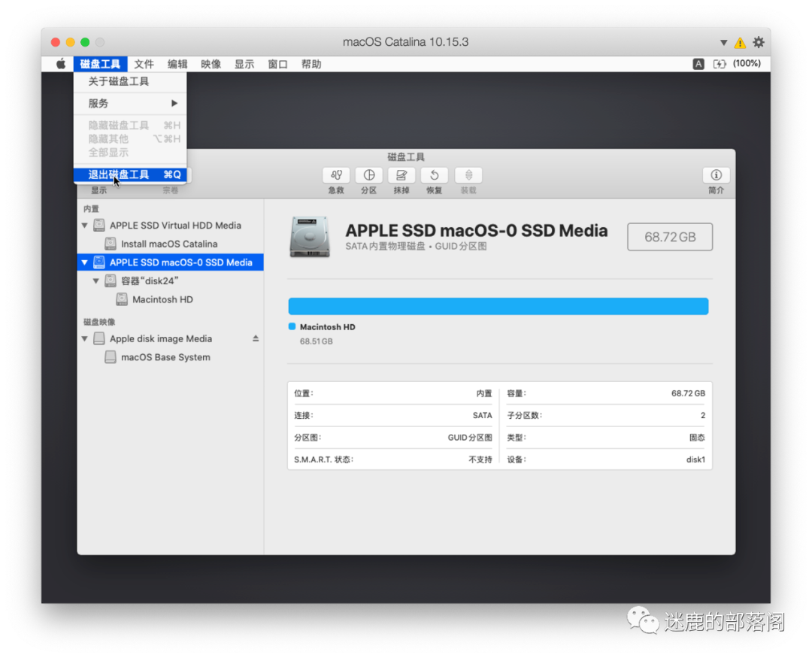Click the Partition (分区) toolbar icon
Screen dimensions: 812x658
pos(368,175)
